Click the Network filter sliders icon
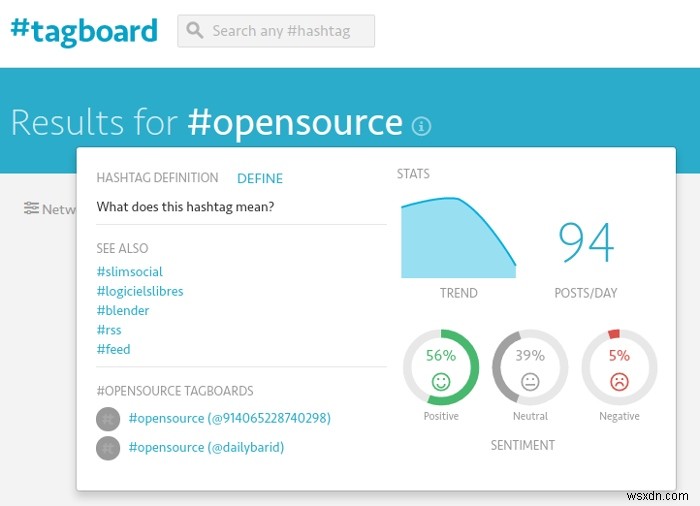The image size is (700, 506). [32, 209]
